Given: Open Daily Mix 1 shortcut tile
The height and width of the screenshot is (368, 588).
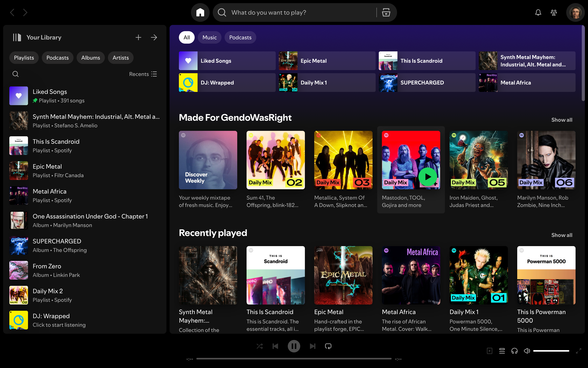Looking at the screenshot, I should pos(327,83).
